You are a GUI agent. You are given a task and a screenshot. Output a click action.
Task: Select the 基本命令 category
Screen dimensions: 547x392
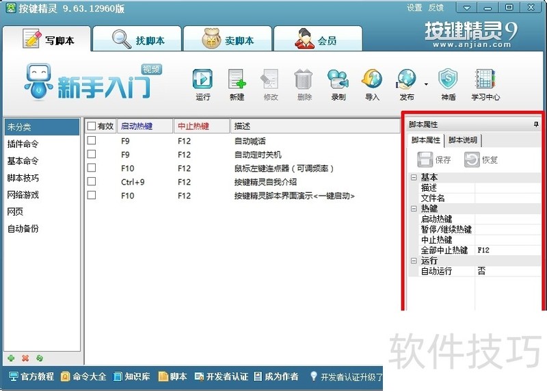[x=42, y=161]
